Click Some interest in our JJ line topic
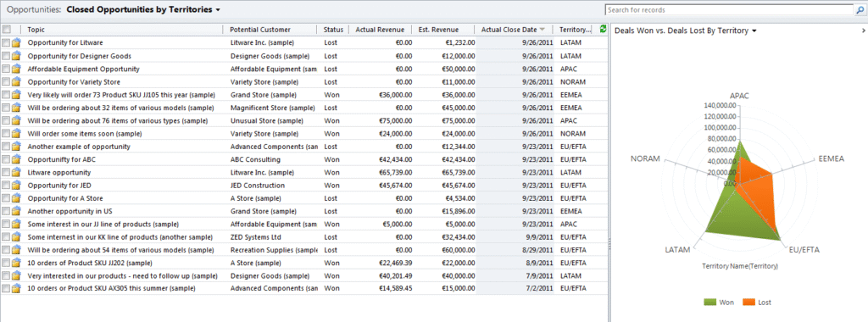Screen dimensions: 868x322 pos(103,224)
